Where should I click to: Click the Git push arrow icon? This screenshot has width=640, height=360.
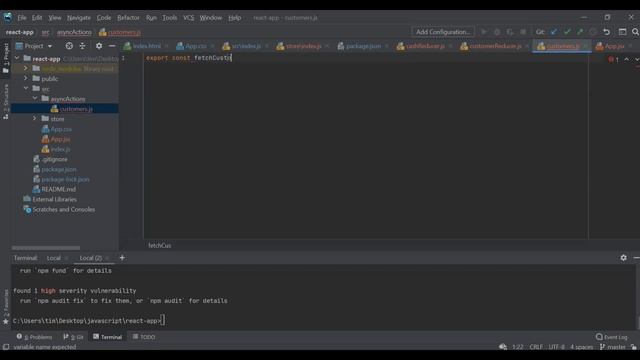(x=580, y=32)
